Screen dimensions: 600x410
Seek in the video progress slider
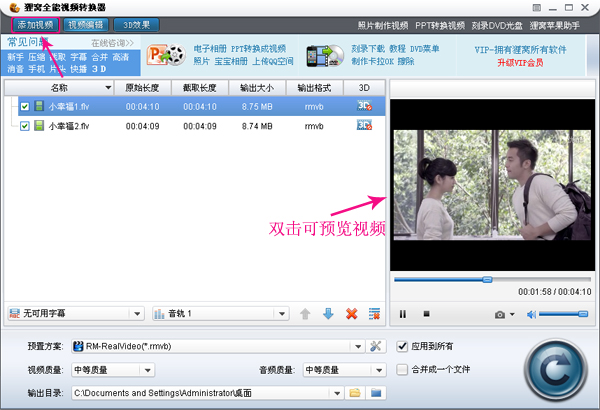pyautogui.click(x=492, y=280)
